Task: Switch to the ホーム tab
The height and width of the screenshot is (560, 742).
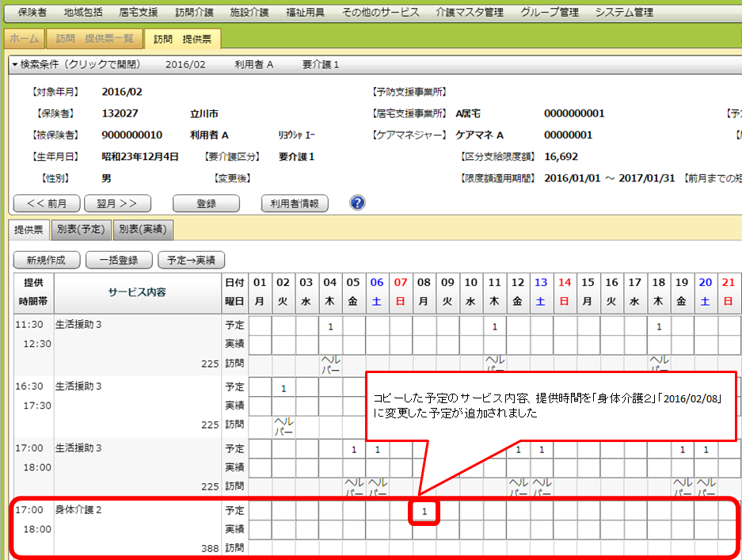Action: tap(24, 39)
